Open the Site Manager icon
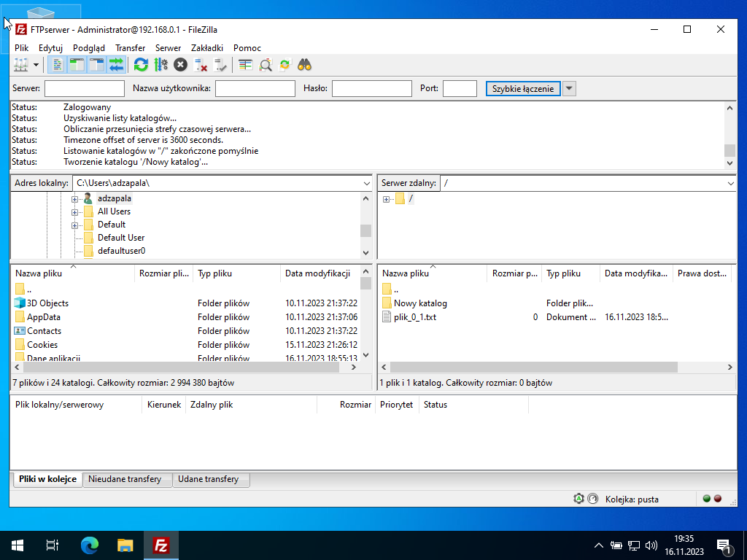This screenshot has width=747, height=560. point(21,65)
